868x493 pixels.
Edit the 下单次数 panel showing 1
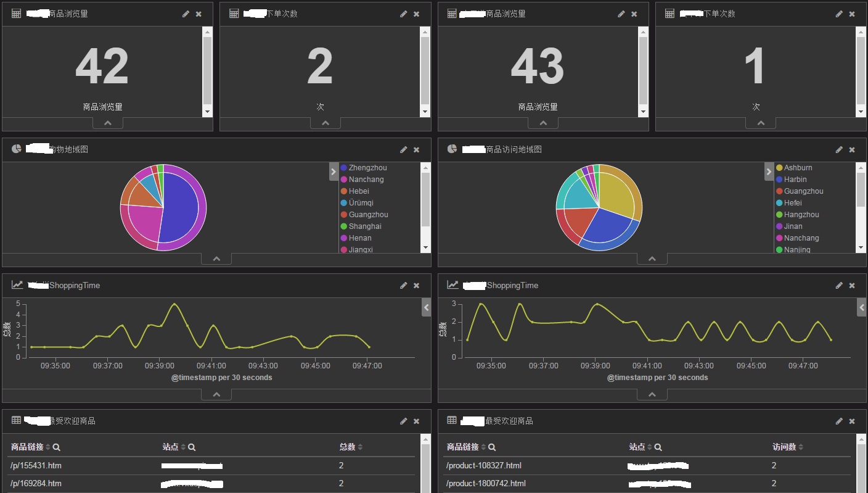[839, 14]
